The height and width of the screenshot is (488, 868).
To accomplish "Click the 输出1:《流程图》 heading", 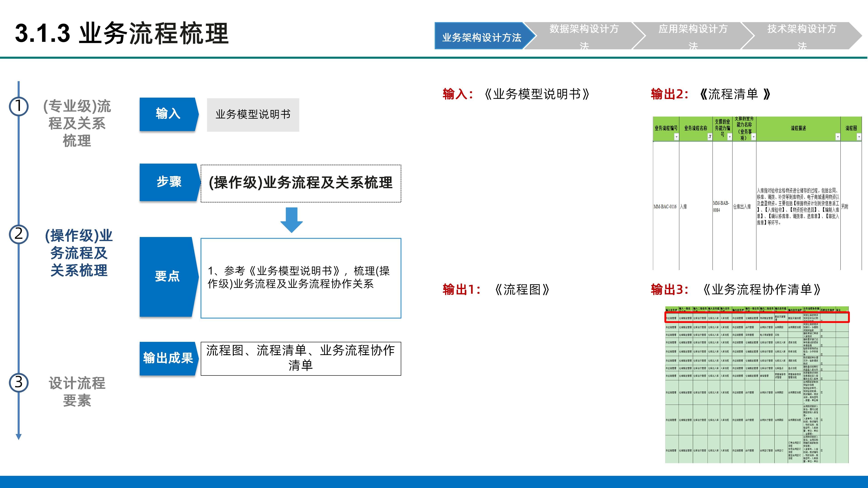I will tap(496, 289).
